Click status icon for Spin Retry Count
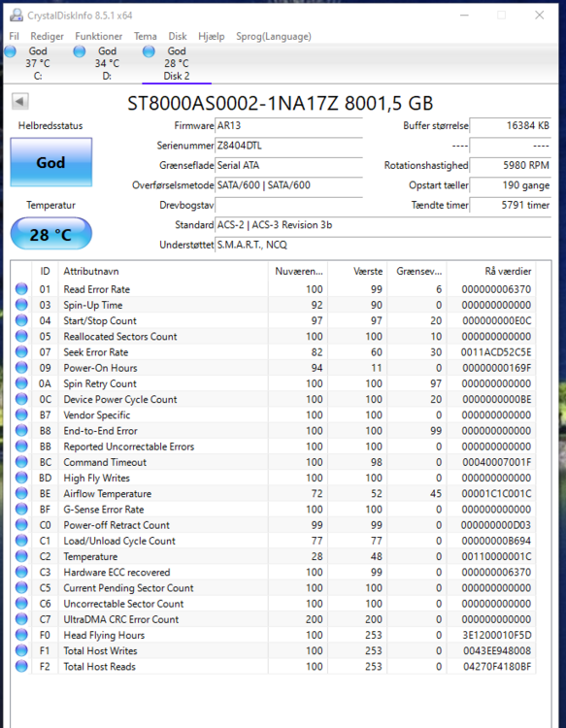This screenshot has height=728, width=566. tap(21, 383)
